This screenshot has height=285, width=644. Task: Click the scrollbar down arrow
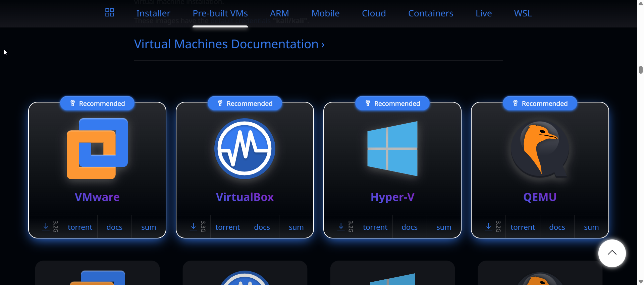[x=641, y=282]
